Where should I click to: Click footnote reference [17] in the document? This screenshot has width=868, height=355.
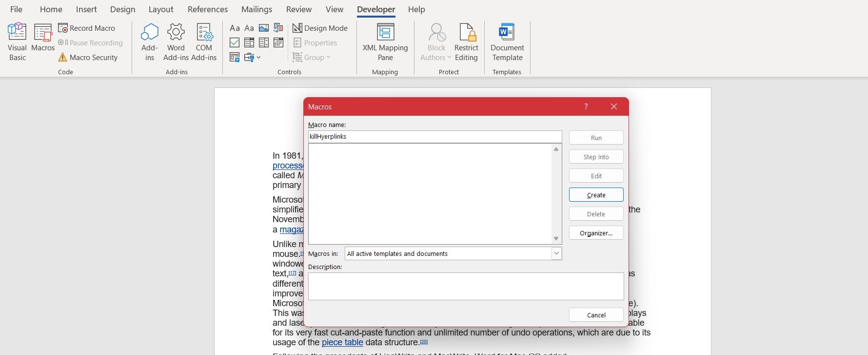click(x=292, y=272)
